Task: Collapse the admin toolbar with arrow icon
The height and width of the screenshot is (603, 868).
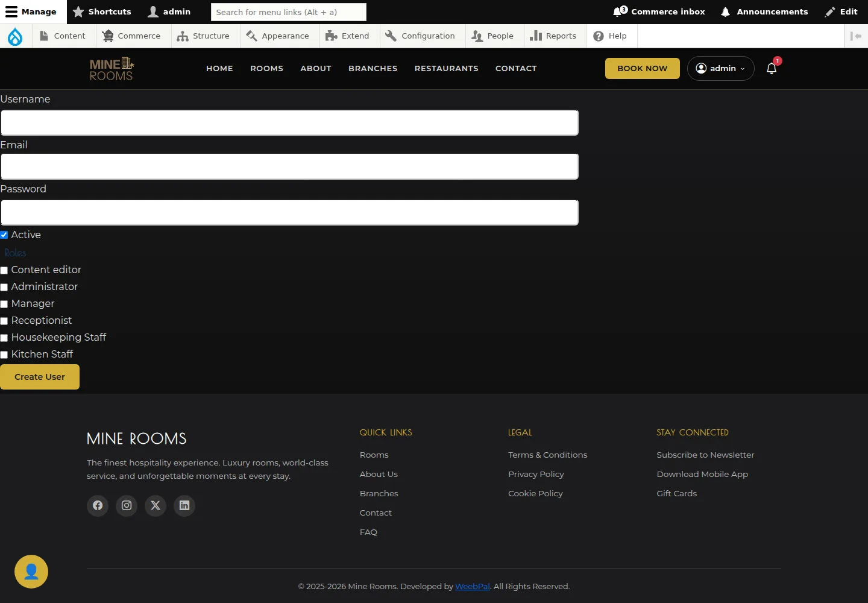Action: (856, 36)
